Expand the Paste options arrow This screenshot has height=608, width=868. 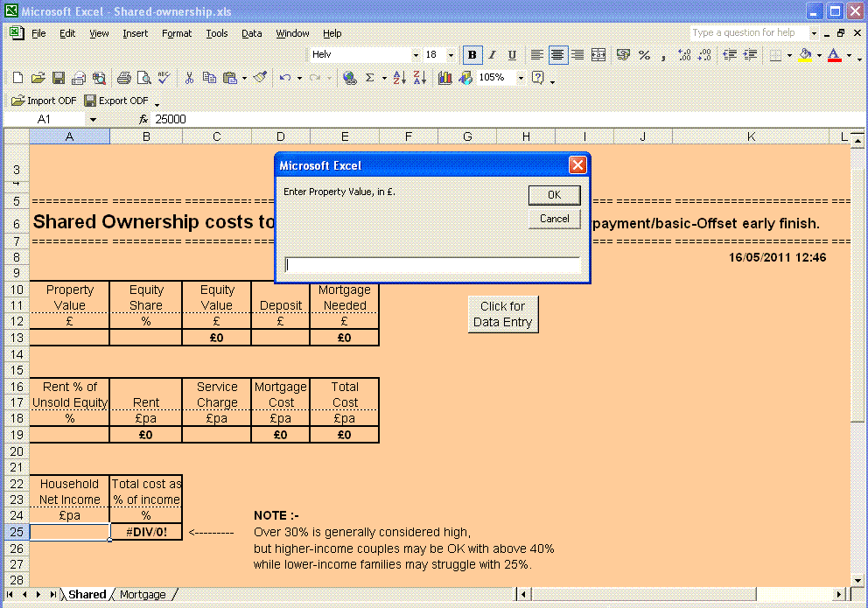[x=244, y=79]
